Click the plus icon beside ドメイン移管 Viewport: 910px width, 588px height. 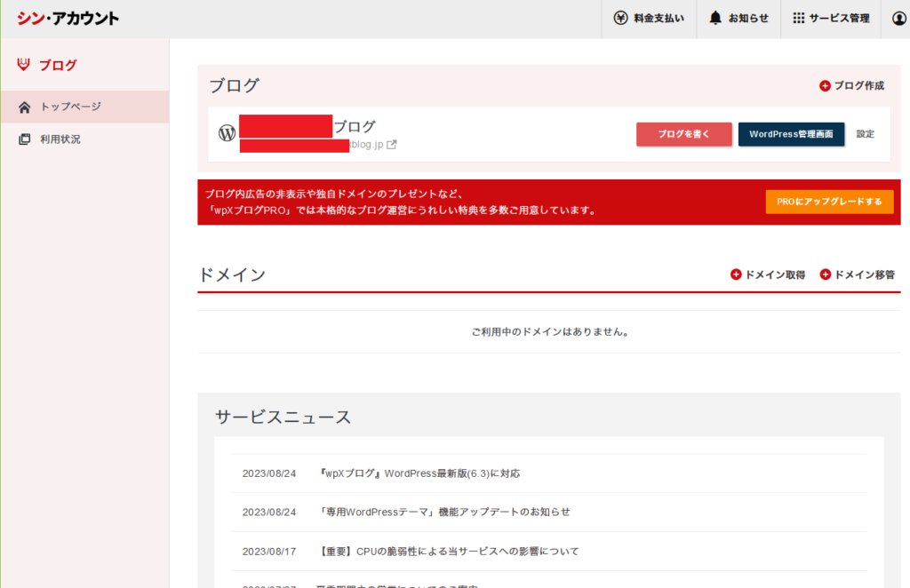(825, 274)
